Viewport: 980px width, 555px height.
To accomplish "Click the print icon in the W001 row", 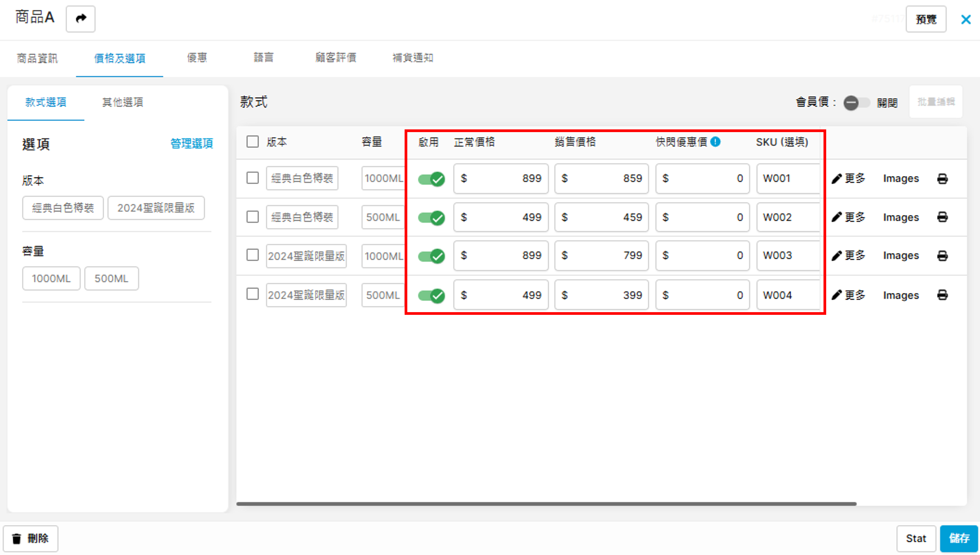I will pos(942,178).
